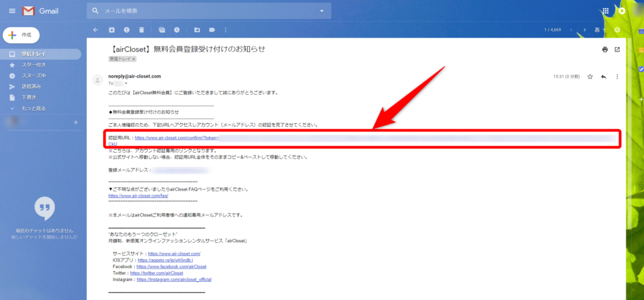The image size is (644, 300).
Task: Start a new chat via 新しいチャットを開始しませんか
Action: (x=45, y=237)
